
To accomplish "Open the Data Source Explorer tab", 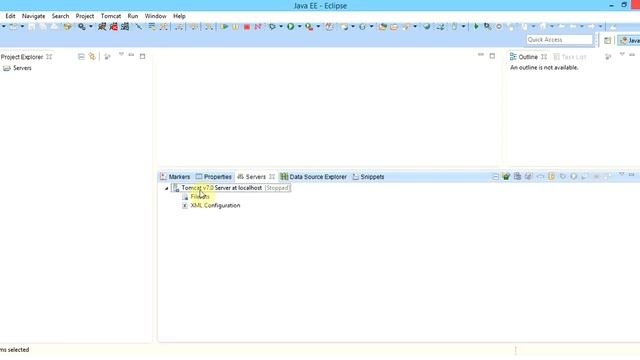I will 313,177.
